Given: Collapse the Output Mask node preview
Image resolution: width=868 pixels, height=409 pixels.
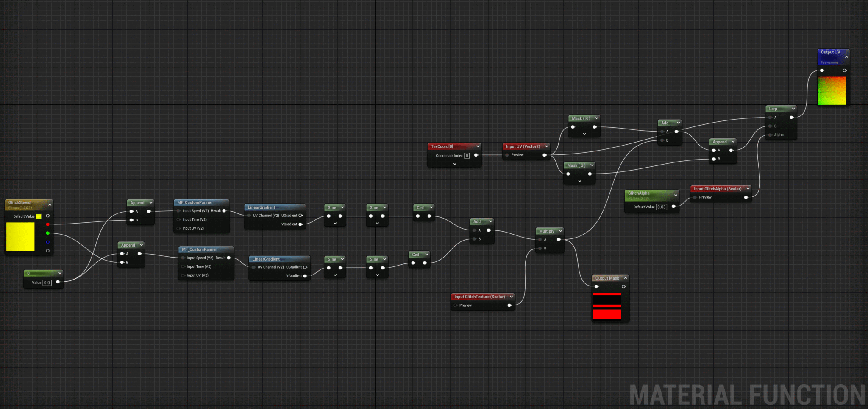Looking at the screenshot, I should (x=626, y=278).
